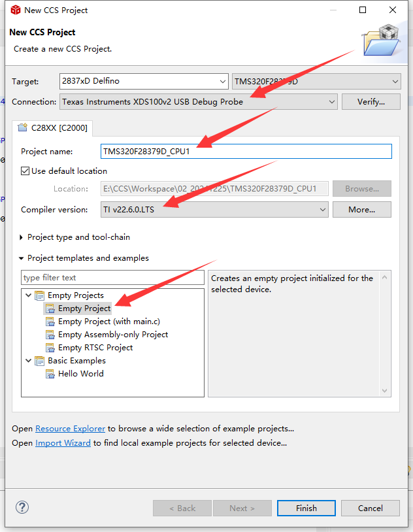Click the Hello World template icon
The height and width of the screenshot is (532, 413).
coord(50,374)
